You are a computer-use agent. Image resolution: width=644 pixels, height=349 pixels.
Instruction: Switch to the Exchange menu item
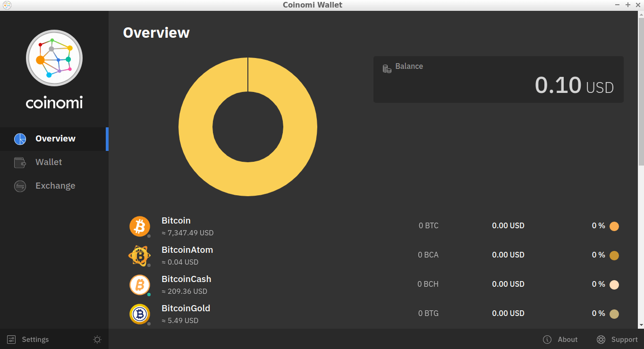click(54, 186)
